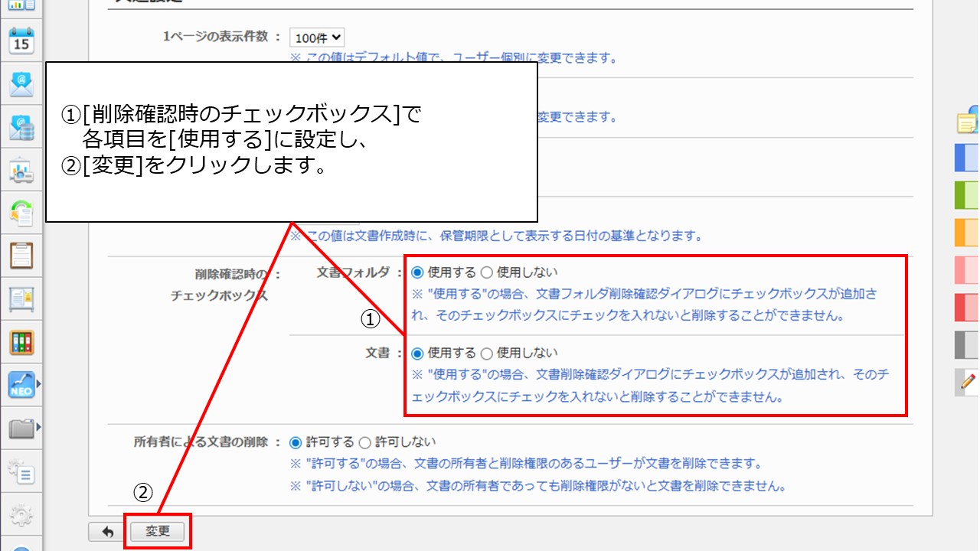Select 許可する for owner document deletion

295,442
